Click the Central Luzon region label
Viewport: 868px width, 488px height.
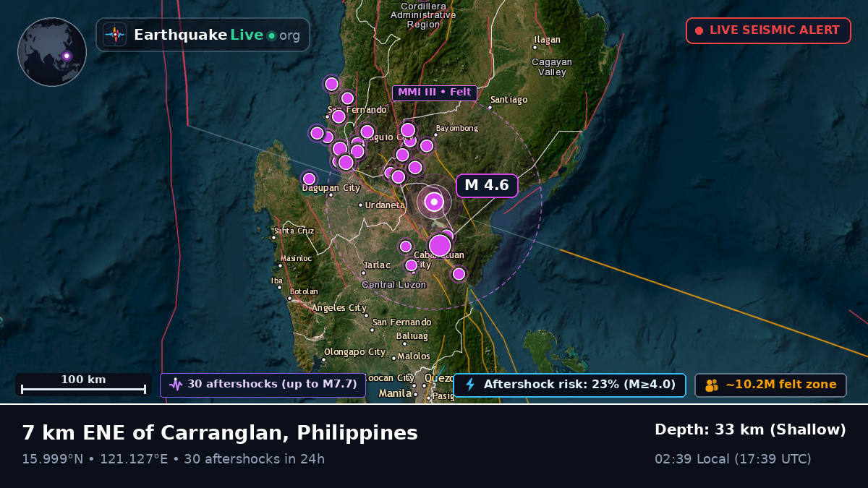tap(394, 285)
